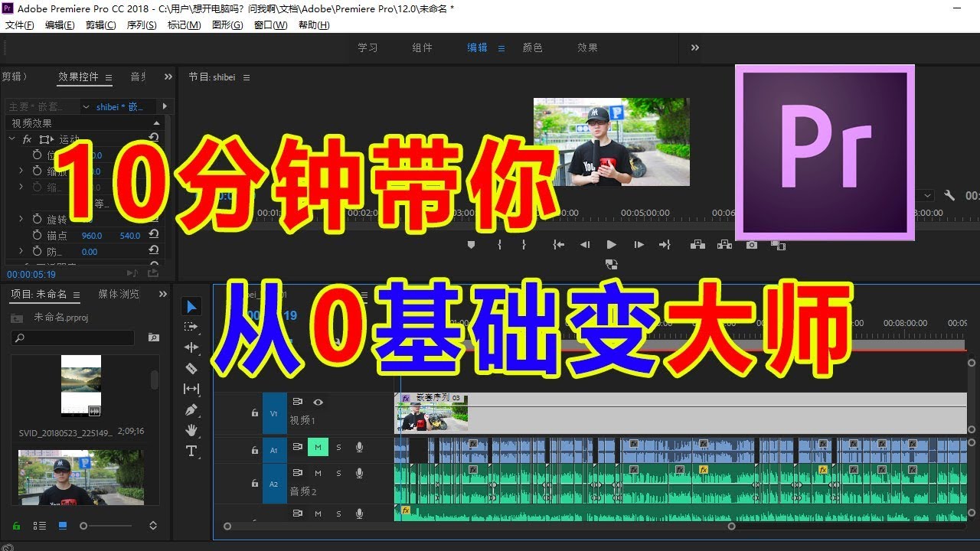
Task: Adjust Project panel thumbnail zoom slider
Action: click(106, 526)
